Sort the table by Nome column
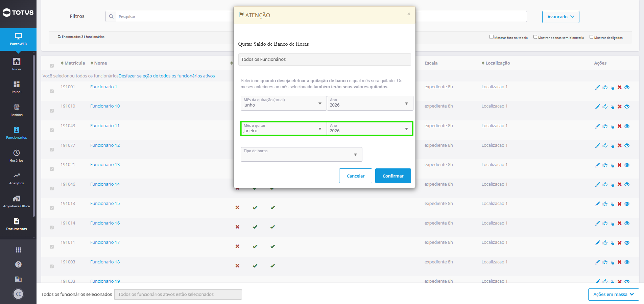This screenshot has width=644, height=304. [x=99, y=63]
